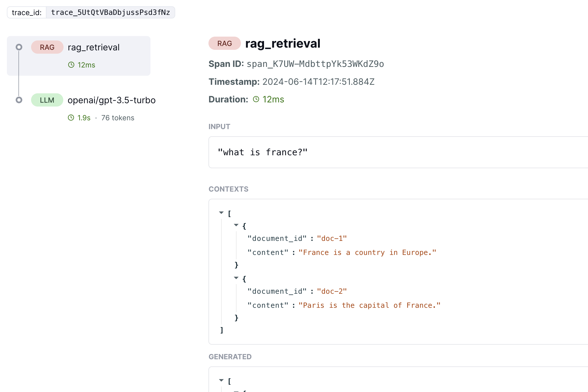This screenshot has height=392, width=588.
Task: Click the rag_retrieval timeline node circle
Action: 19,47
